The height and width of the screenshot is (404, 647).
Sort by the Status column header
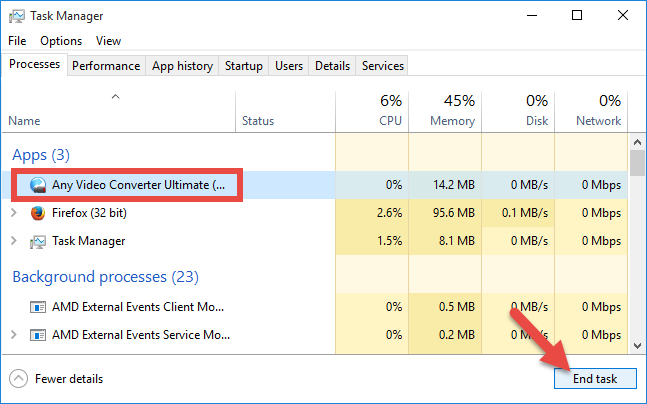(285, 112)
